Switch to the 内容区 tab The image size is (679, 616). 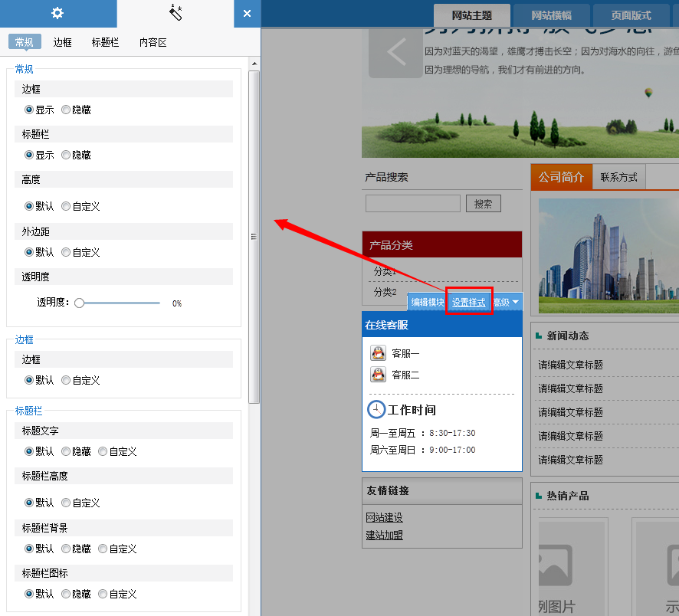click(x=153, y=42)
